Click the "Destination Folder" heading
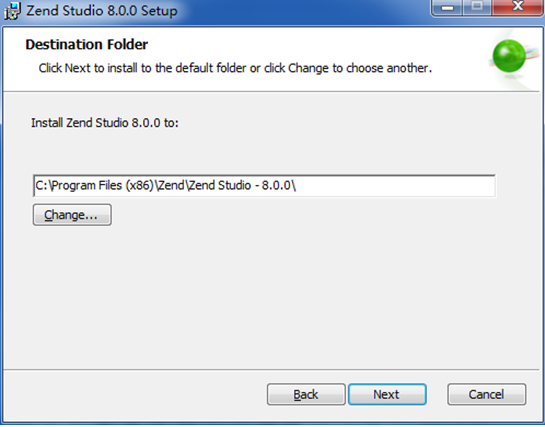 click(87, 44)
